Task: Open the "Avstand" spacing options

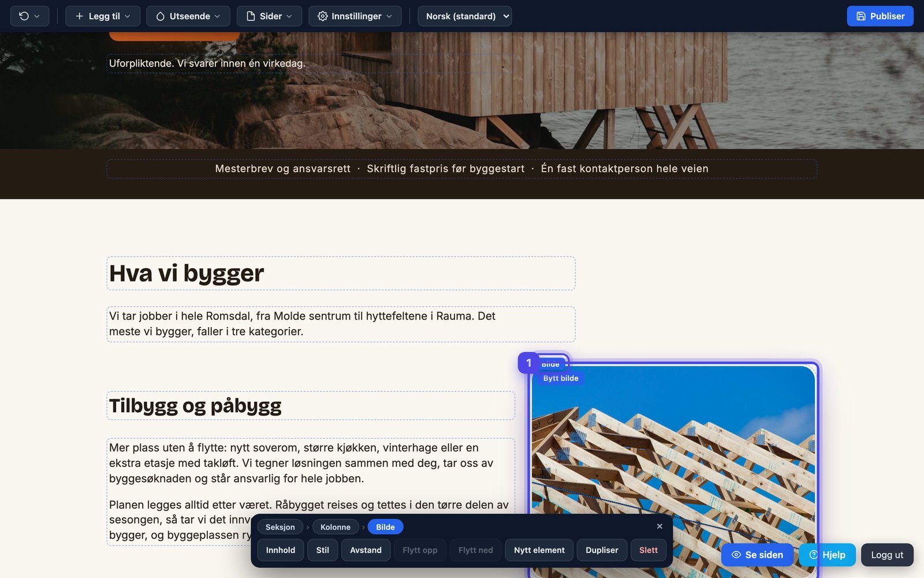Action: [x=366, y=550]
